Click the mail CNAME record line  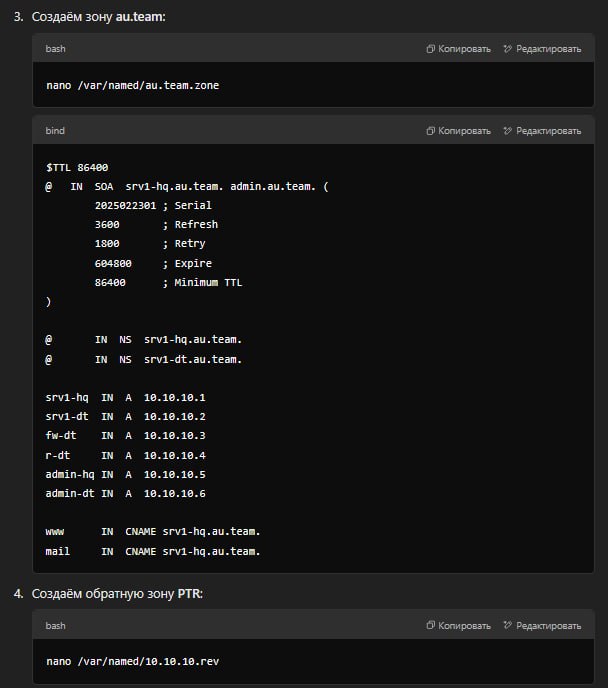point(153,551)
